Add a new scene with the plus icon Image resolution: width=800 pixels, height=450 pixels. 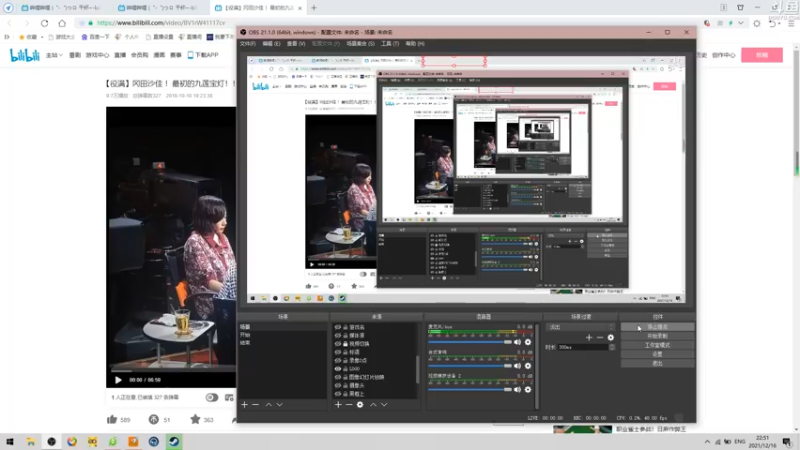(244, 405)
